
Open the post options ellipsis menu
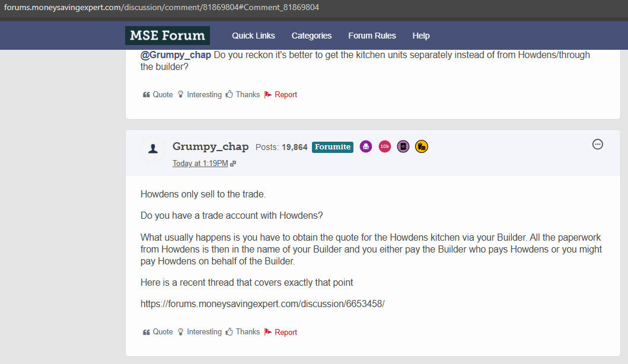pos(598,144)
